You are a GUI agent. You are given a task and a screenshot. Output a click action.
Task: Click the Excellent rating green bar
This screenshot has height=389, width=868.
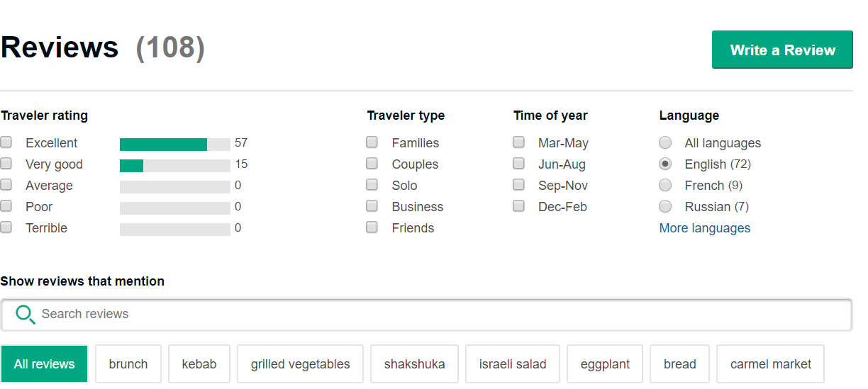(x=163, y=145)
